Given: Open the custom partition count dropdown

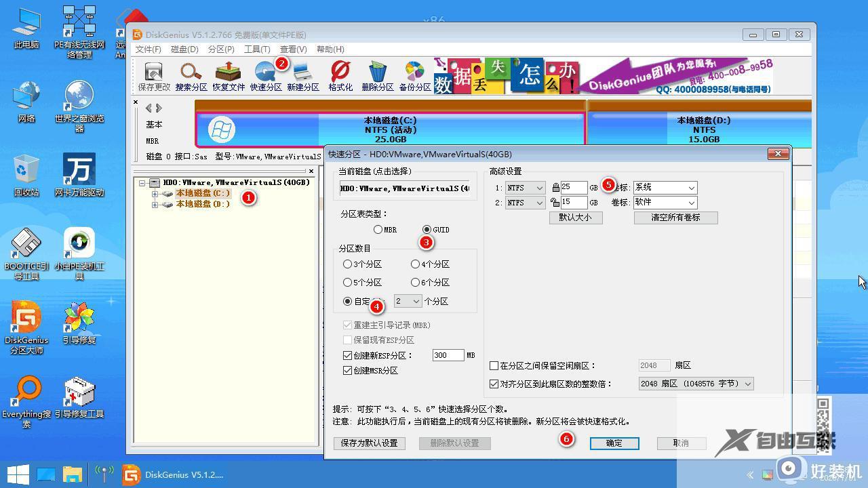Looking at the screenshot, I should click(x=408, y=301).
